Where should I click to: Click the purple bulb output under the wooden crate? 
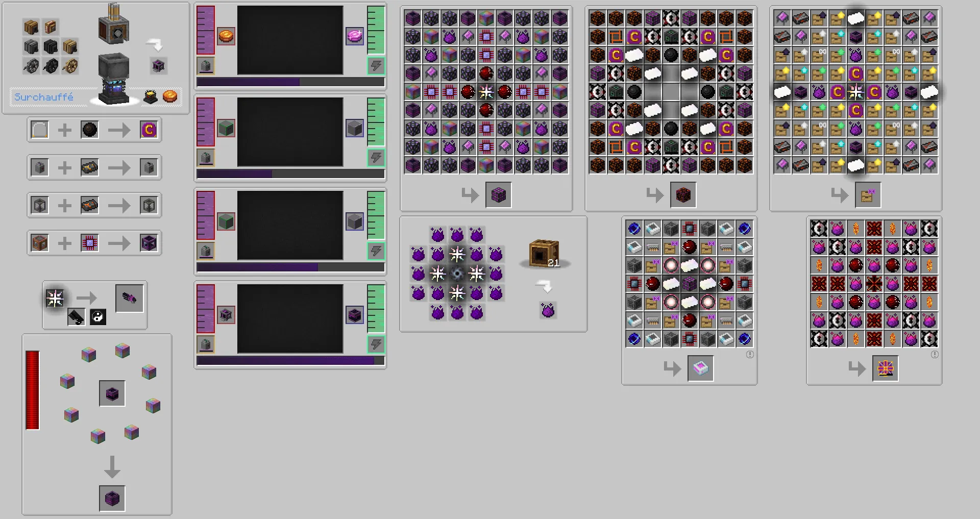coord(548,310)
